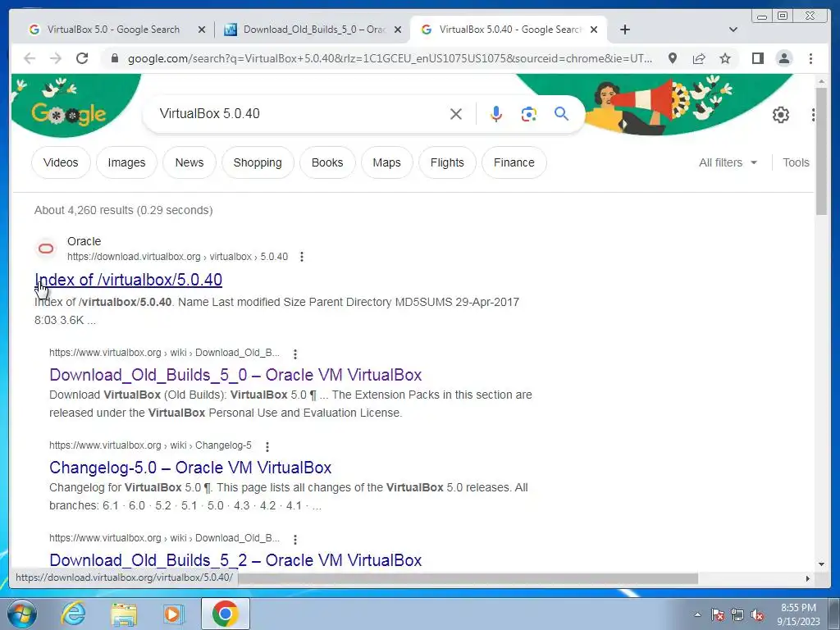The image size is (840, 630).
Task: Launch Internet Explorer from taskbar
Action: pos(73,614)
